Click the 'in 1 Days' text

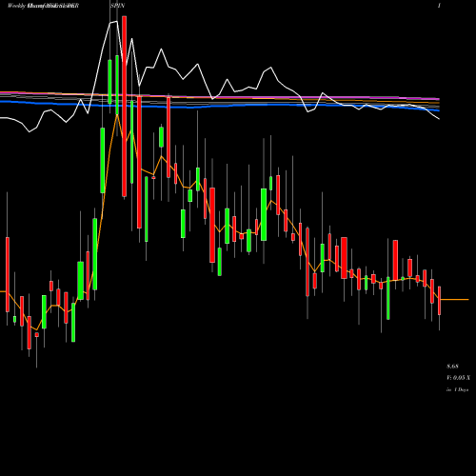coord(457,389)
